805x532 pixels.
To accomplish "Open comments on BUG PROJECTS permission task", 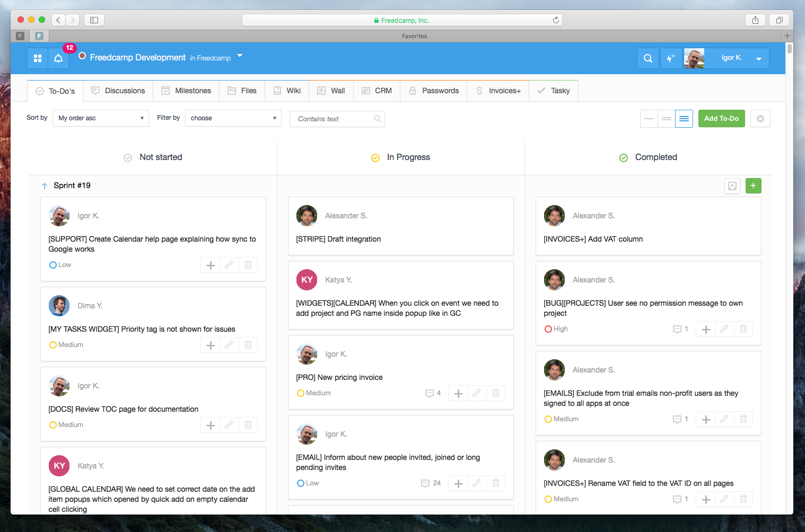I will [x=680, y=329].
